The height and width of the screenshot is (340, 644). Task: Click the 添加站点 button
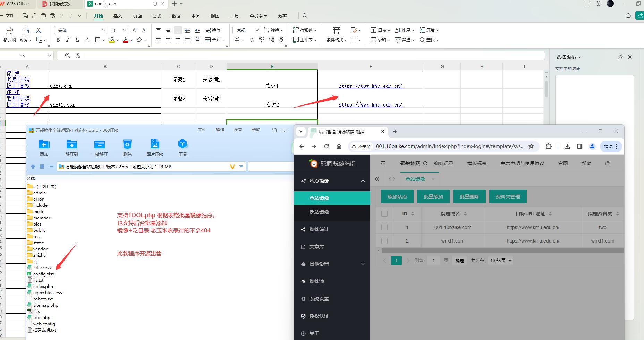pyautogui.click(x=397, y=196)
